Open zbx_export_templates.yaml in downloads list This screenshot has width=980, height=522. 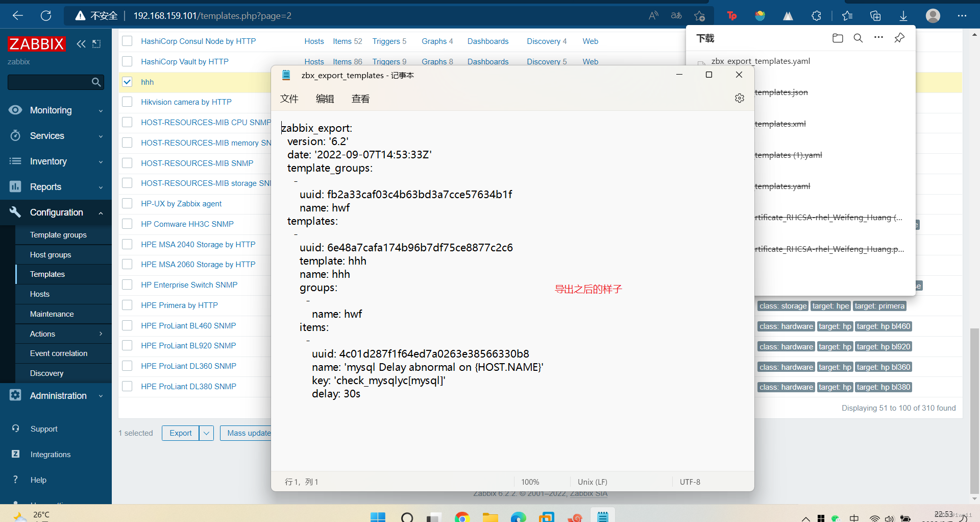coord(761,61)
